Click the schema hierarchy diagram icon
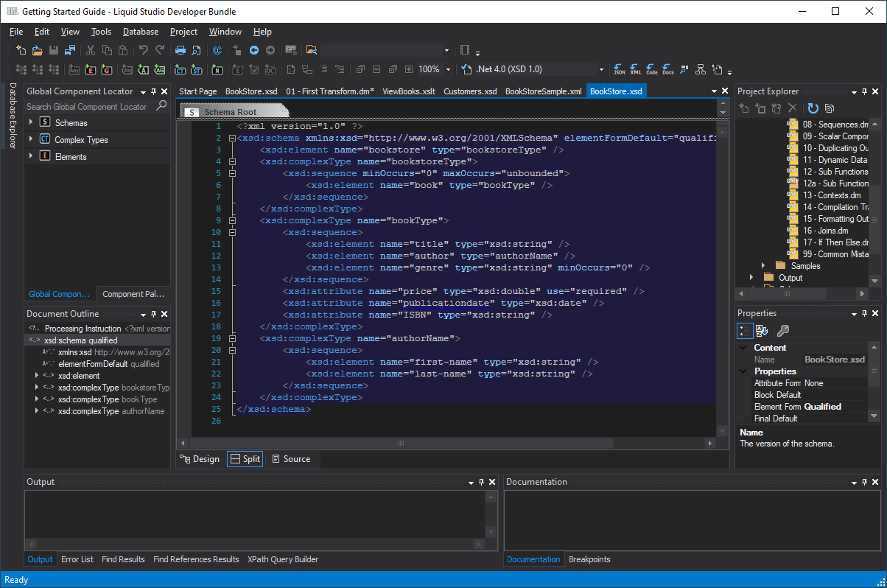Screen dimensions: 887x588 (701, 69)
